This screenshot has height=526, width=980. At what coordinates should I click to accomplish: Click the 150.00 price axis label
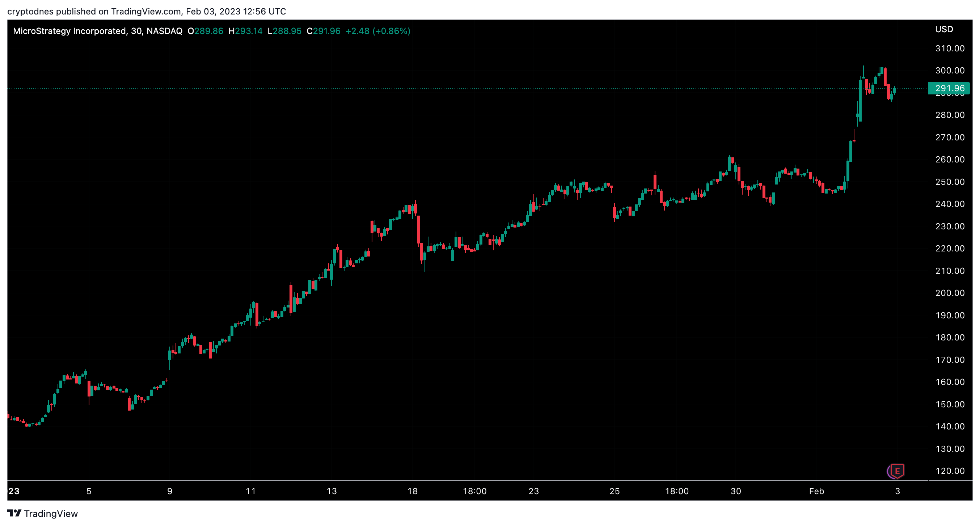point(950,404)
